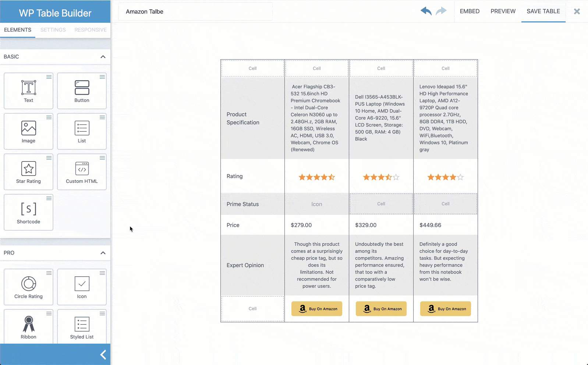
Task: Click the Buy On Amazon button under $449.66
Action: [446, 309]
